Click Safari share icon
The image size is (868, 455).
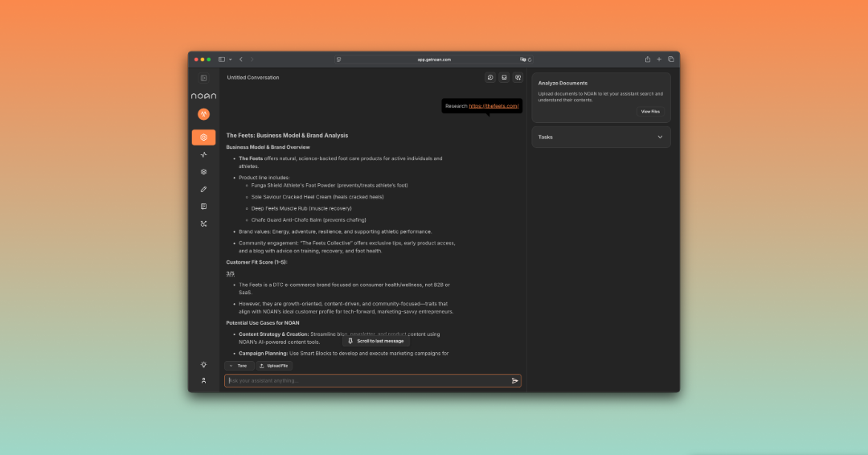[x=647, y=59]
